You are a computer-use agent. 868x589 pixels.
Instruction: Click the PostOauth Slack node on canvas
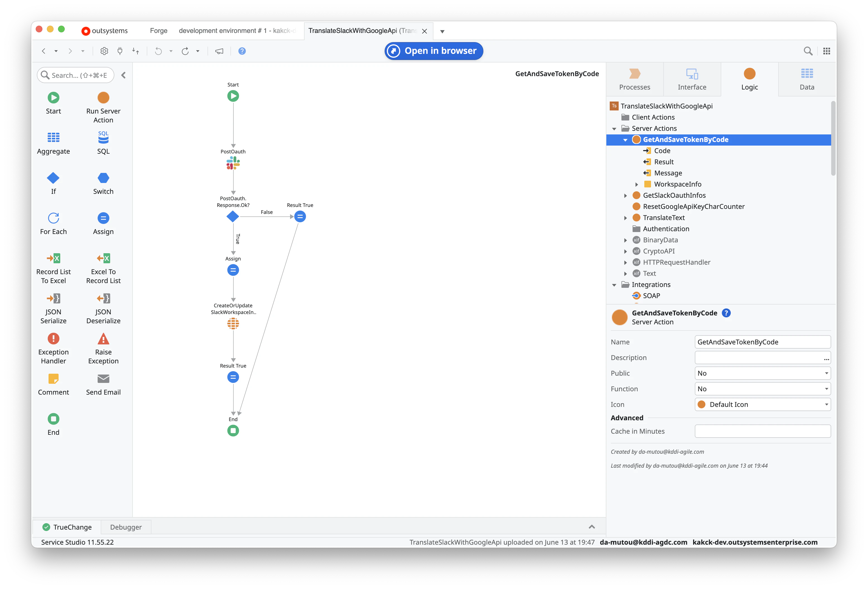[233, 163]
